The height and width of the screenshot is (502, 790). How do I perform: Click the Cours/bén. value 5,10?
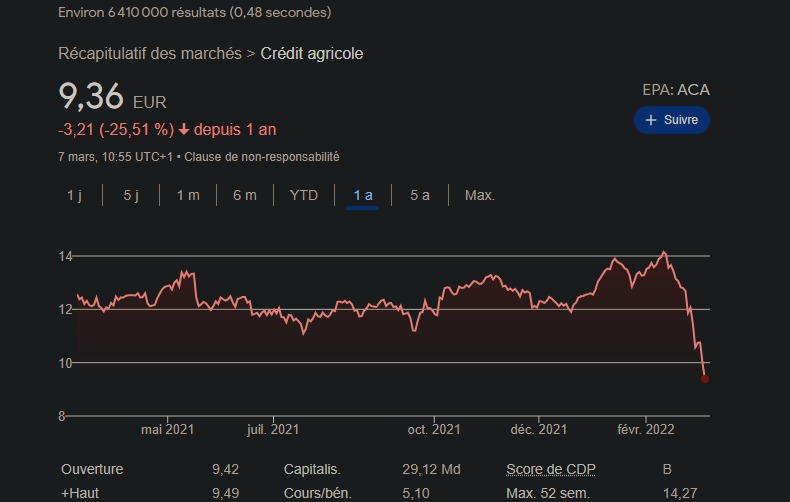[416, 492]
